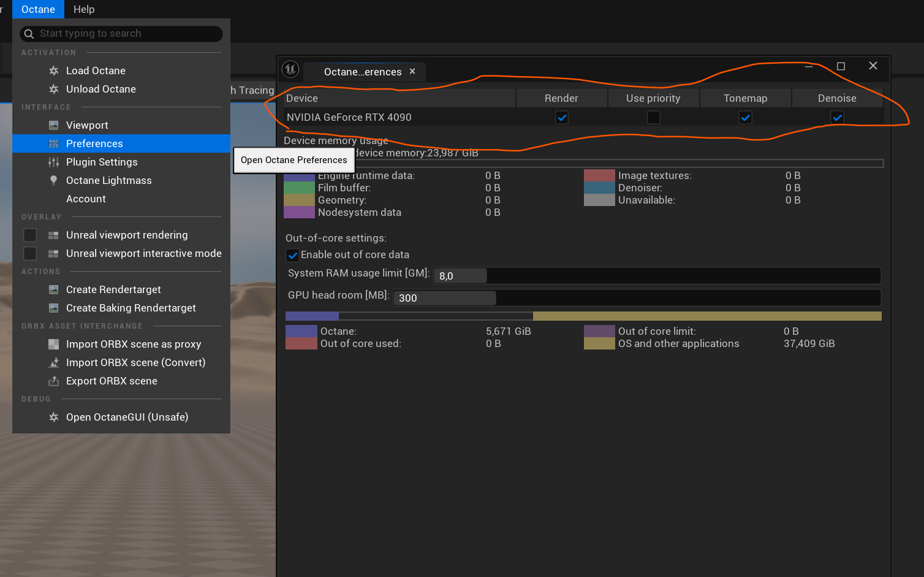The height and width of the screenshot is (577, 924).
Task: Toggle Denoise for the RTX 4090
Action: pos(837,117)
